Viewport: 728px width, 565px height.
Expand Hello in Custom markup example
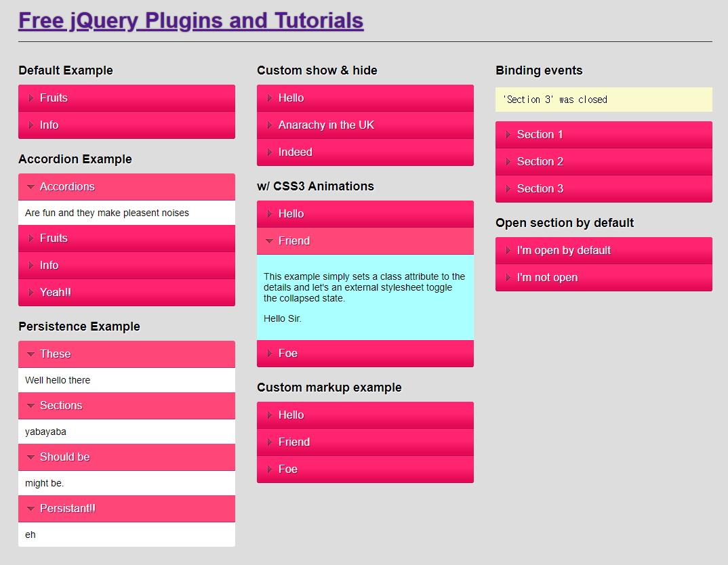pyautogui.click(x=365, y=415)
